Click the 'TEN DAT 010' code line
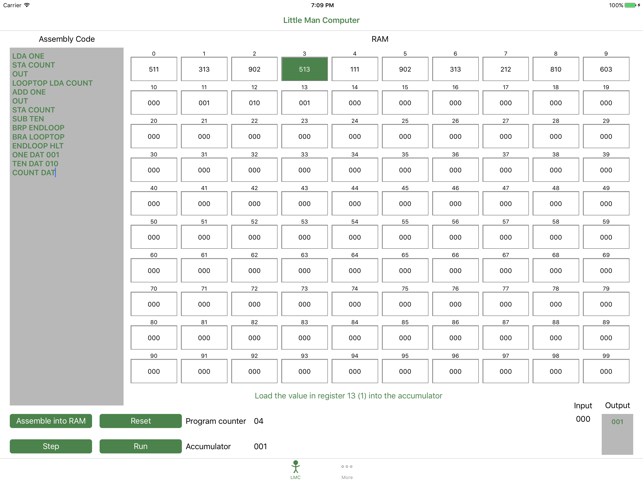Image resolution: width=643 pixels, height=482 pixels. 35,164
